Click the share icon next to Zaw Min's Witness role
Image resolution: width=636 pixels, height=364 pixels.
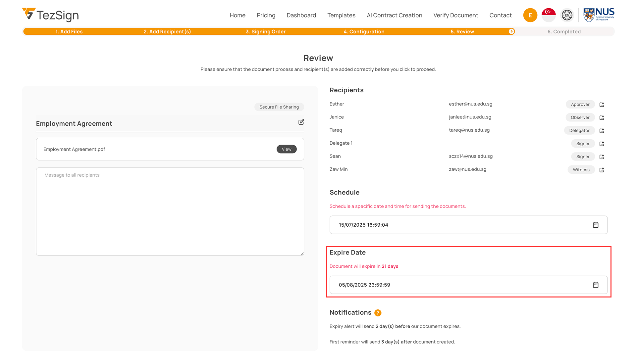pos(602,170)
